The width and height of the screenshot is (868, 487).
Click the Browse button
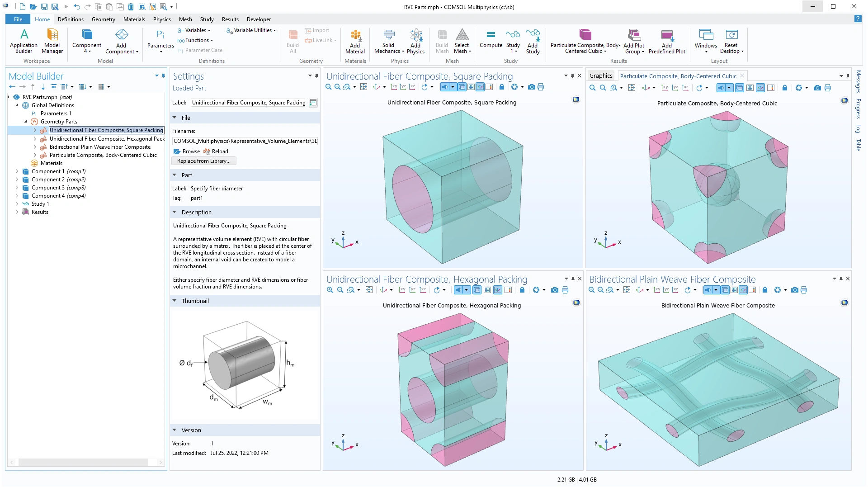187,151
